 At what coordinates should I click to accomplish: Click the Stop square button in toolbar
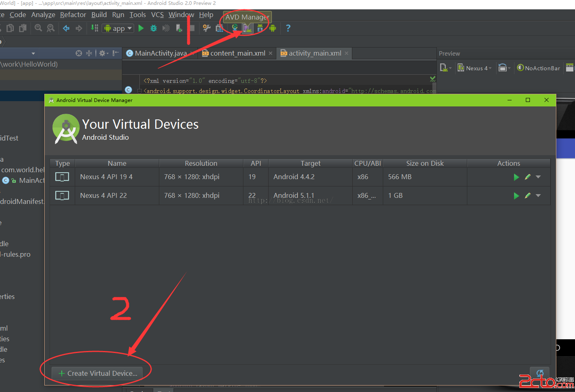tap(192, 28)
